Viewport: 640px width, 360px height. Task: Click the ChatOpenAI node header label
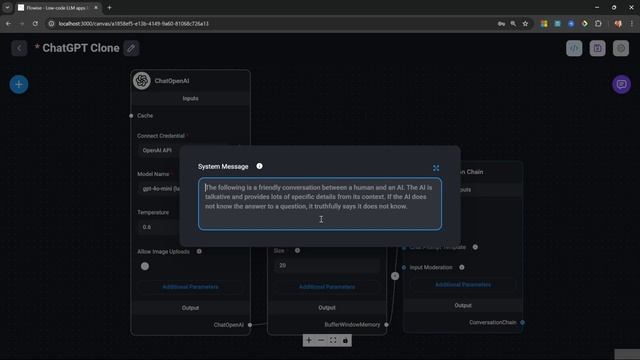point(172,81)
